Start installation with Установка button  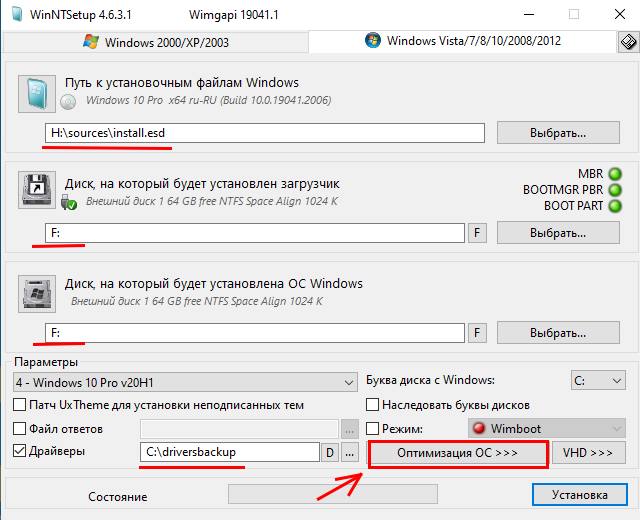coord(580,495)
